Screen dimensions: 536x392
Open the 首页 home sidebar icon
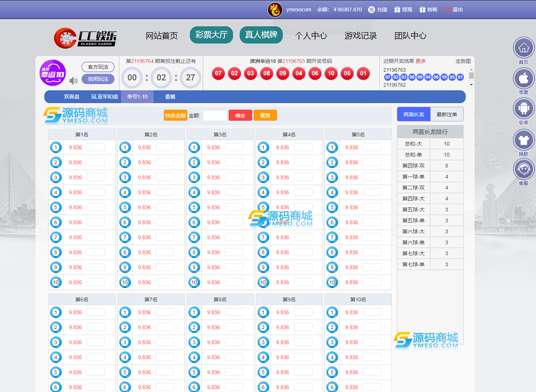(x=524, y=48)
